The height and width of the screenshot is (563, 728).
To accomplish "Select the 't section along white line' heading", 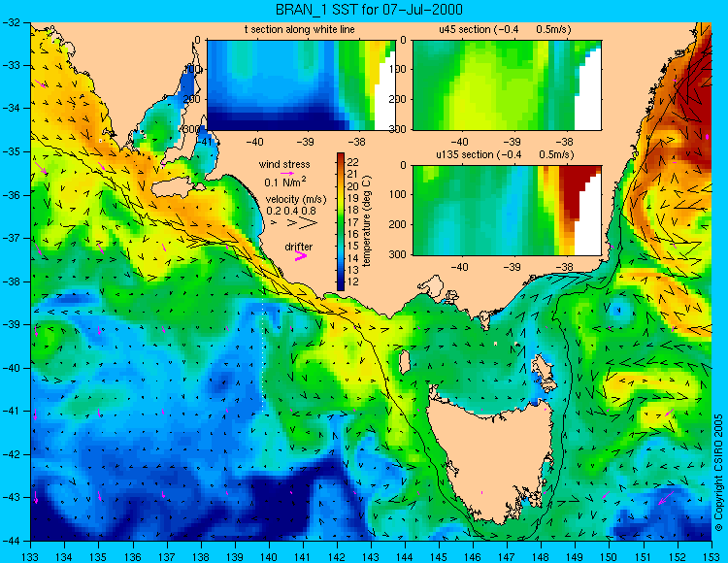I will point(300,30).
